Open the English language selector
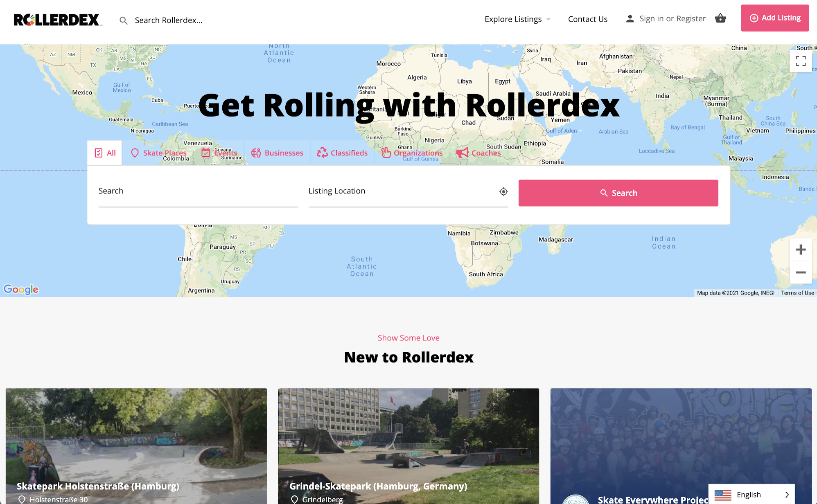The width and height of the screenshot is (817, 504). (x=752, y=495)
